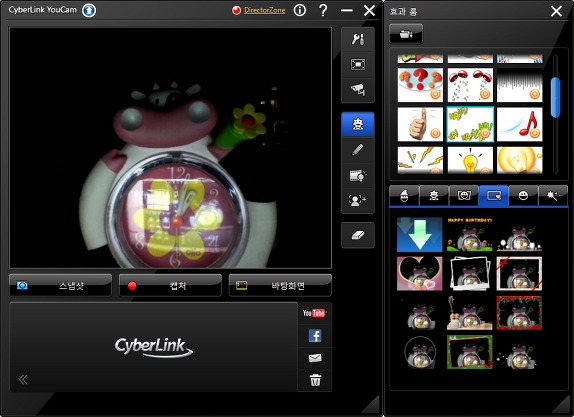Delete selected capture with trash icon
Viewport: 574px width, 417px height.
click(315, 380)
